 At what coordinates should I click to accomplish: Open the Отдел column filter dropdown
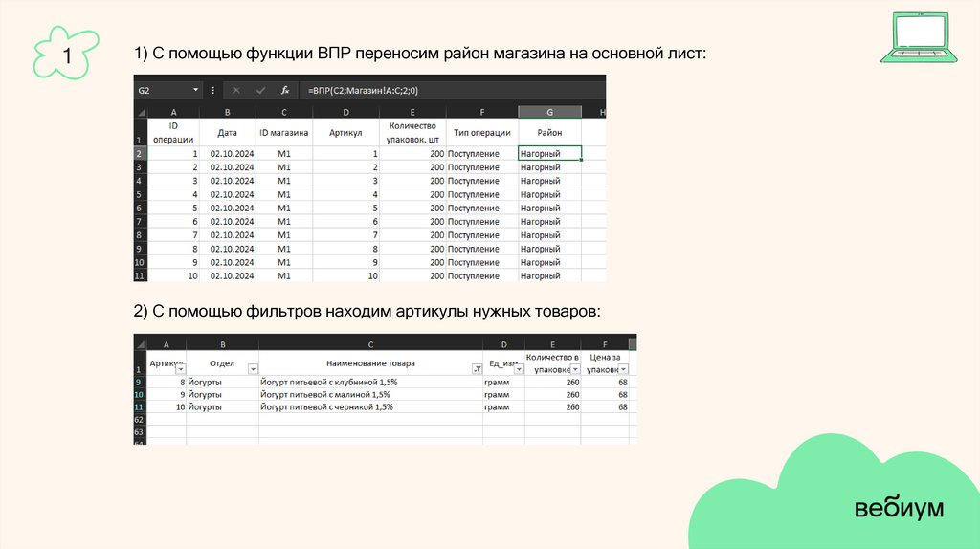253,369
